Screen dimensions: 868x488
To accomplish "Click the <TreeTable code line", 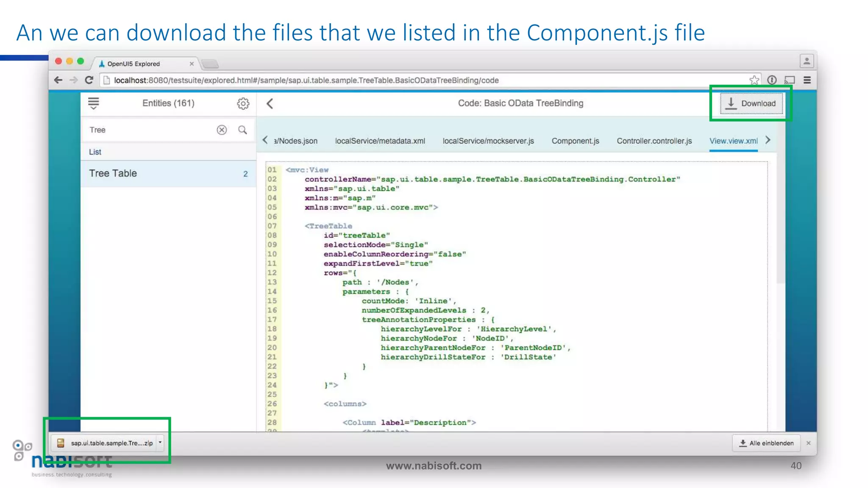I will coord(328,226).
